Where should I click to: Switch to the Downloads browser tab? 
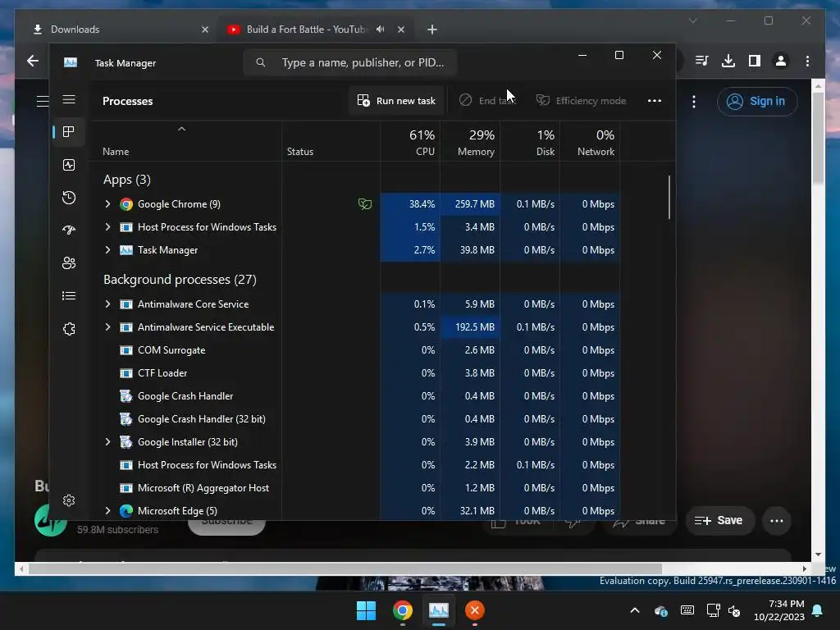click(118, 30)
